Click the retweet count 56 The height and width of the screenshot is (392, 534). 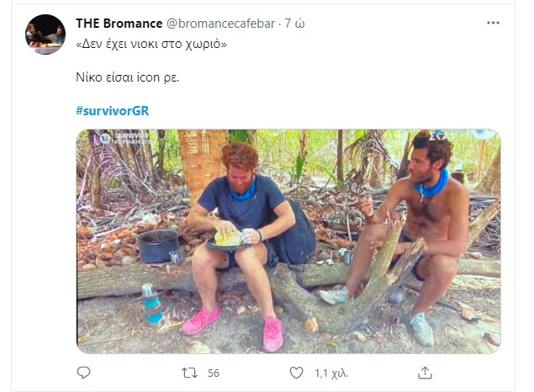pos(213,373)
